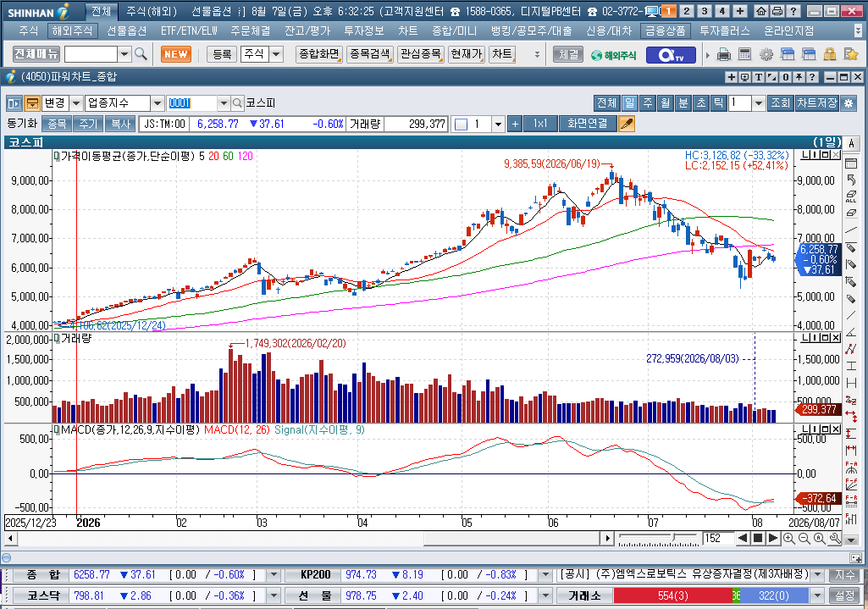Toggle the orange highlighted panel icon before 변경

32,103
